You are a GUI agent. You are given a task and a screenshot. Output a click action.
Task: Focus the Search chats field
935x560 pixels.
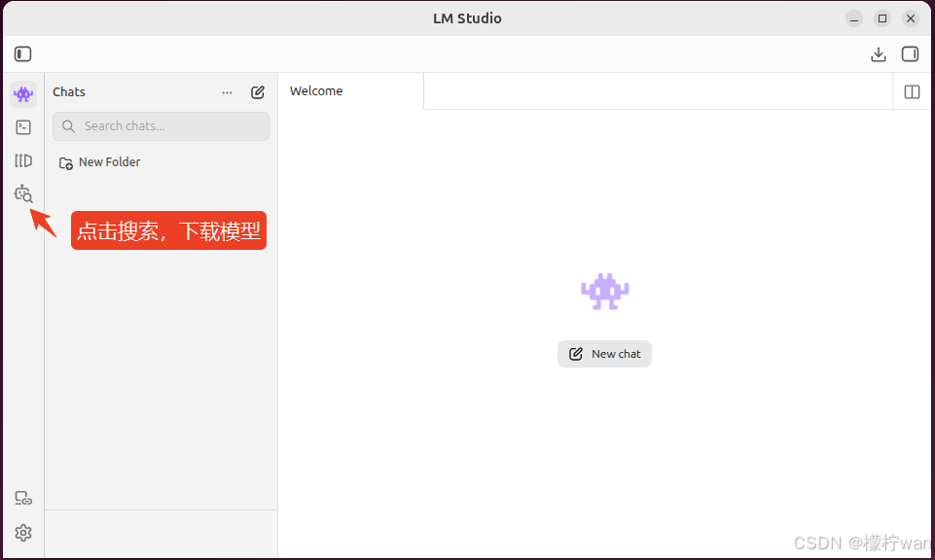pos(161,126)
